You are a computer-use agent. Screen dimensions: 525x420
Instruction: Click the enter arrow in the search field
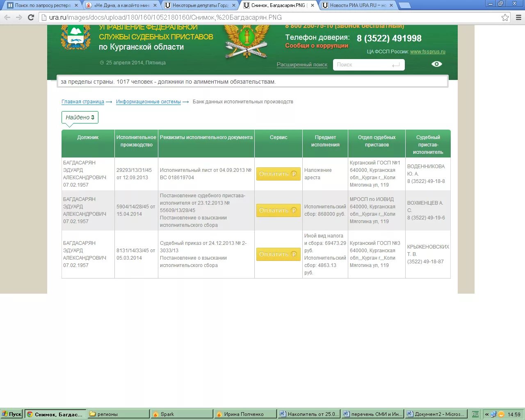click(x=396, y=65)
